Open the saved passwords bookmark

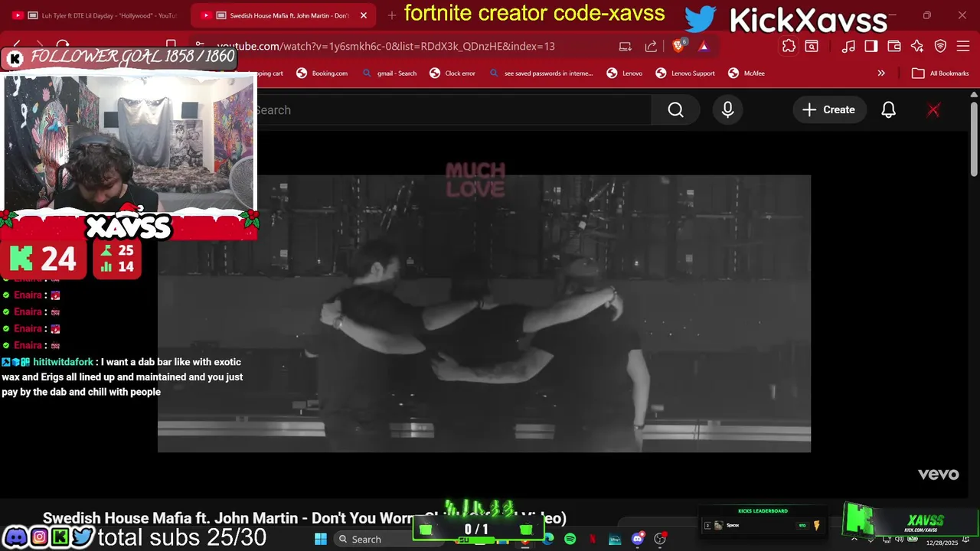[541, 73]
